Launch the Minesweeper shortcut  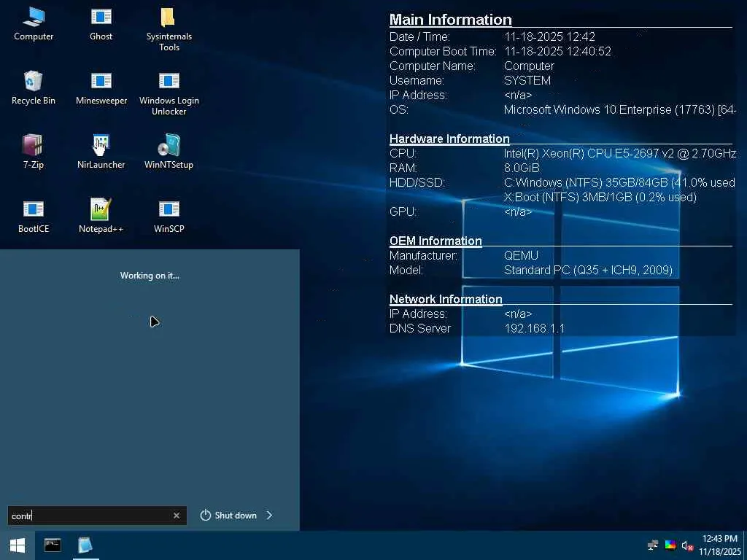coord(101,87)
